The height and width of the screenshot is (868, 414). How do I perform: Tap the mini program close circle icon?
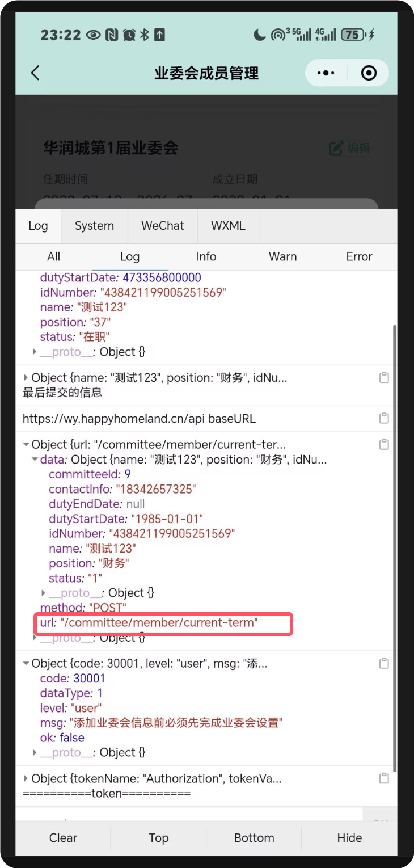369,73
